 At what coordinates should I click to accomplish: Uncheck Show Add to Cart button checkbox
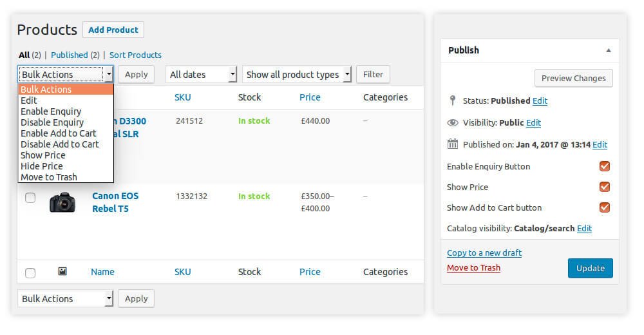604,207
